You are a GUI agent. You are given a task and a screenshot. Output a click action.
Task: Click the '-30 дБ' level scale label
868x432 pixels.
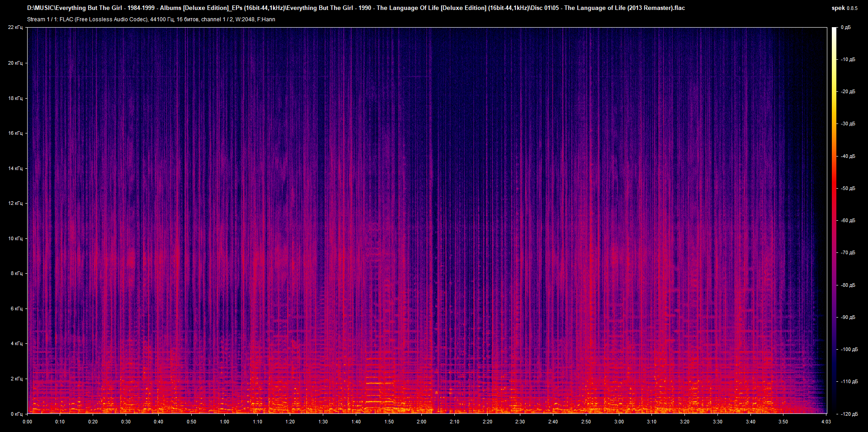(848, 123)
